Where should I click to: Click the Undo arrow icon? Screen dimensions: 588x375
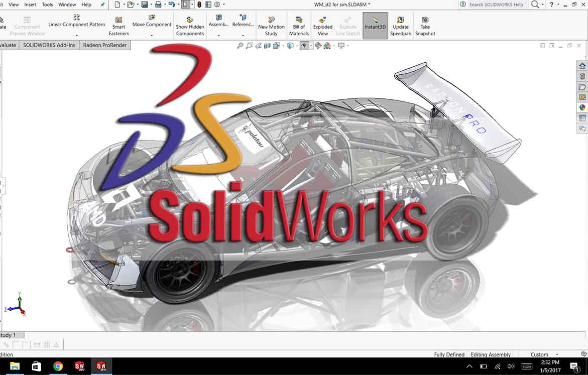172,5
